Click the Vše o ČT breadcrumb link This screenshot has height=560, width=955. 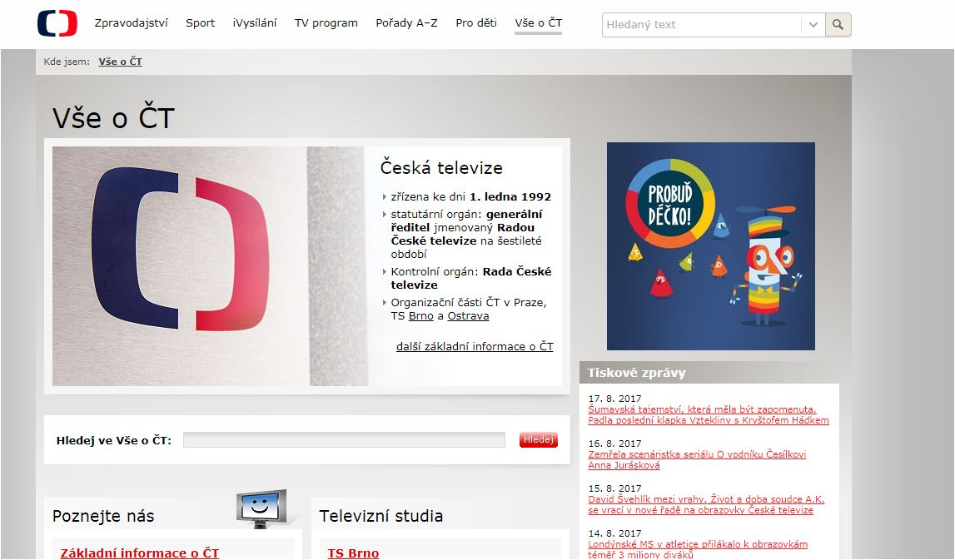[120, 62]
